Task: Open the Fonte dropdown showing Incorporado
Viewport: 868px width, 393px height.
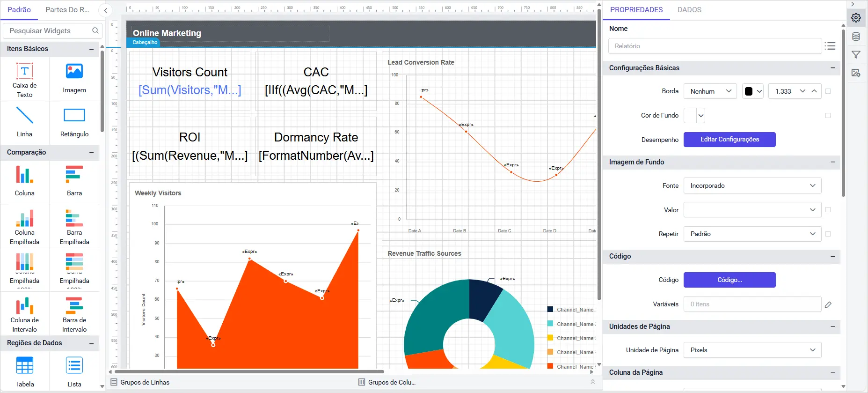Action: (752, 185)
